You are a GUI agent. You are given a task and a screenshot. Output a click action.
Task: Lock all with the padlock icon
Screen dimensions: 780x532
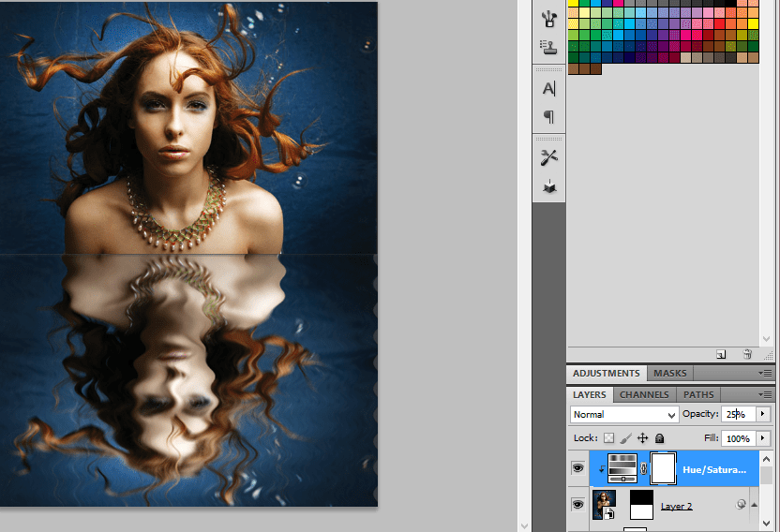pos(660,438)
